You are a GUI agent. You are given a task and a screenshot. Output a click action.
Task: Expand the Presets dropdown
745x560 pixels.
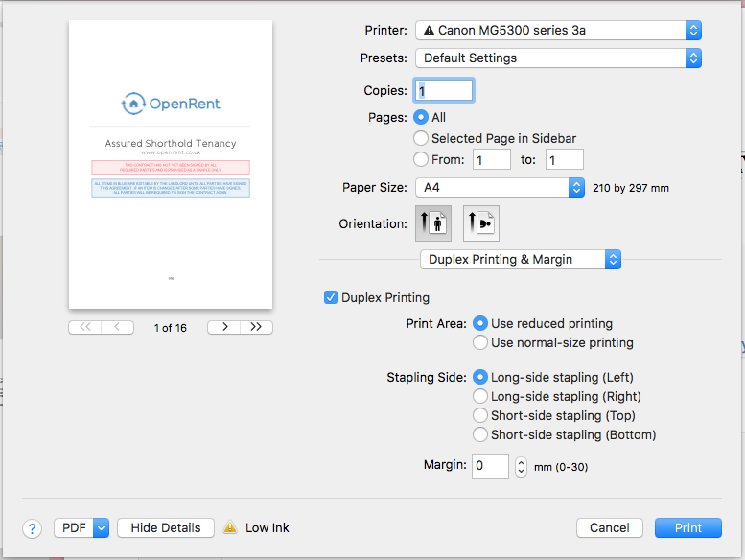(x=558, y=58)
